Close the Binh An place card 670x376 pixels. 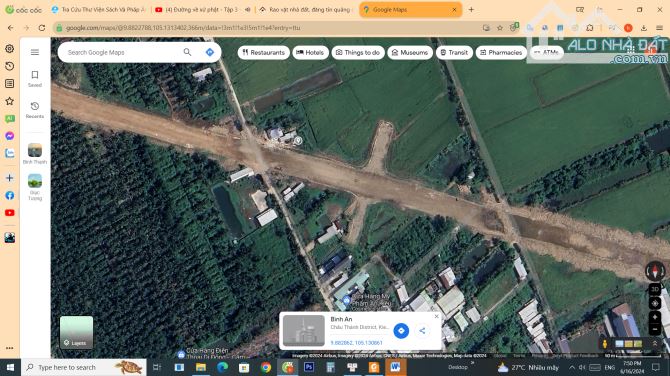coord(436,317)
